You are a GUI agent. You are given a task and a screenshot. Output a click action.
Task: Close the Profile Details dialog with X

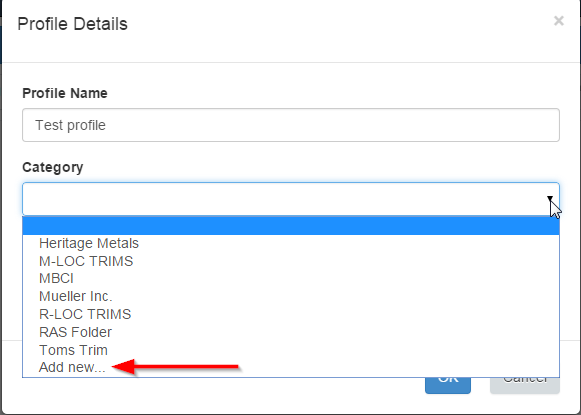[559, 21]
